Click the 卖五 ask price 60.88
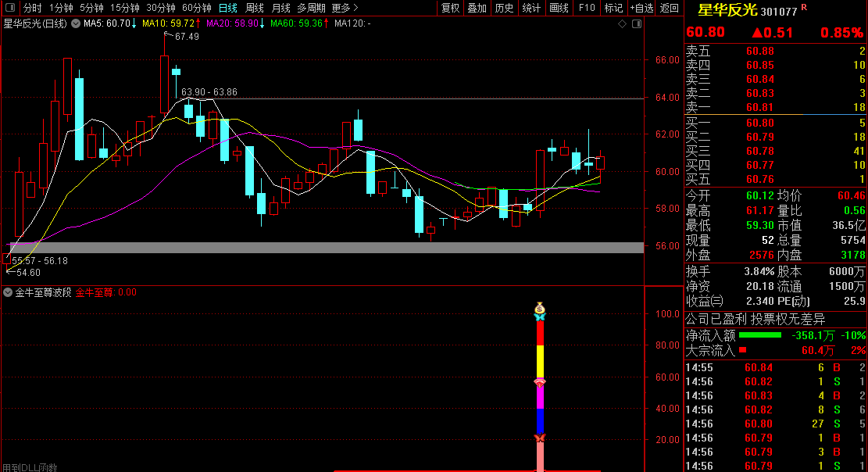Image resolution: width=868 pixels, height=472 pixels. point(760,51)
